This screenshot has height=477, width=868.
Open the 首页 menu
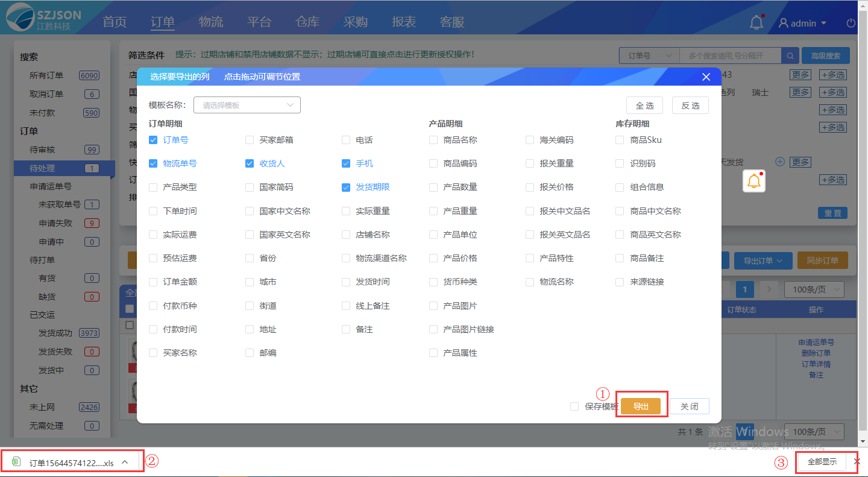coord(115,22)
